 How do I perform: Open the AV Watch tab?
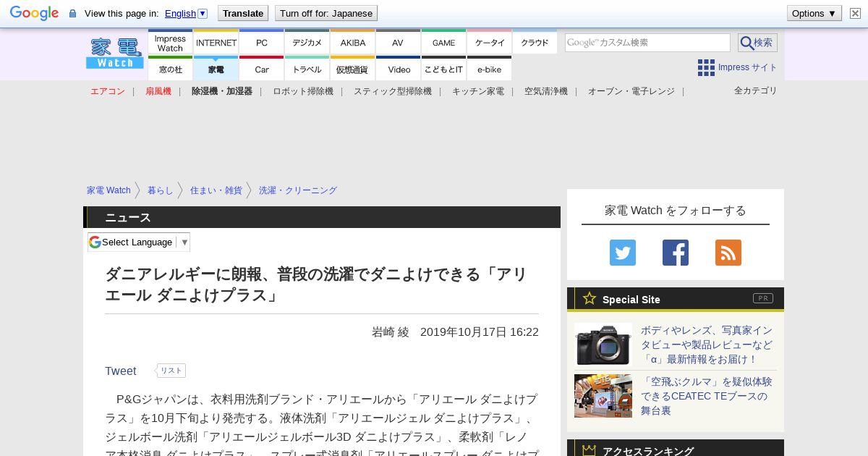(398, 42)
